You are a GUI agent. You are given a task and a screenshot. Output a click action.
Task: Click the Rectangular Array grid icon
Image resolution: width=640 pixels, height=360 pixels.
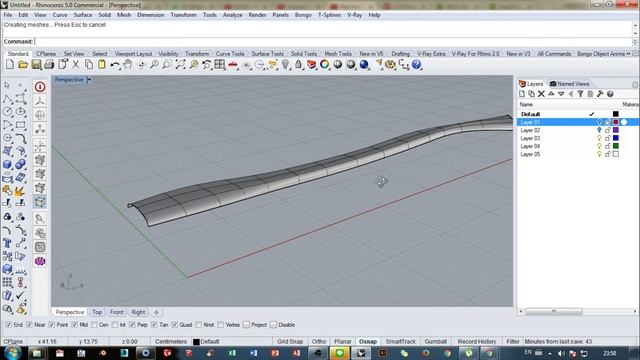pyautogui.click(x=7, y=282)
